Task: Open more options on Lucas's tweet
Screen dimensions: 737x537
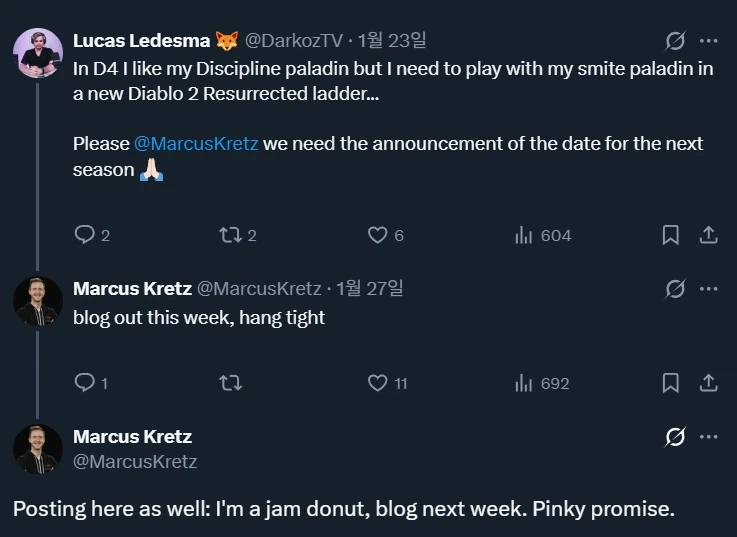Action: pyautogui.click(x=709, y=41)
